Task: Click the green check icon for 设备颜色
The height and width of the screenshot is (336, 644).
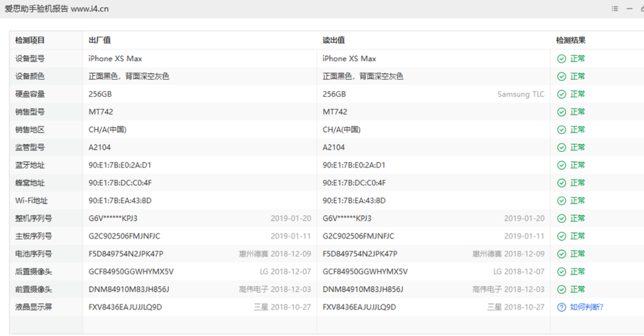Action: (x=562, y=77)
